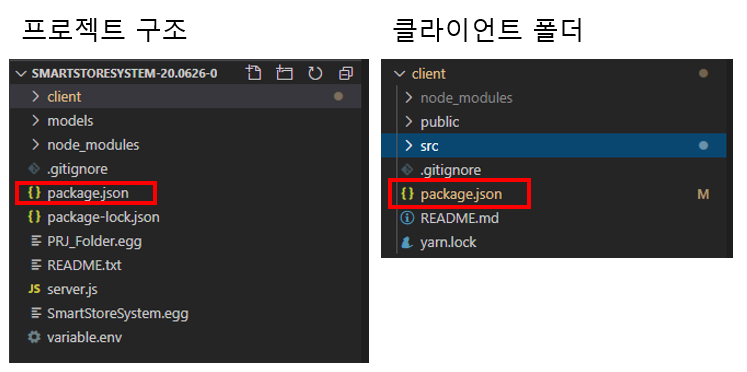
Task: Click modified dot on client folder header row
Action: (703, 73)
